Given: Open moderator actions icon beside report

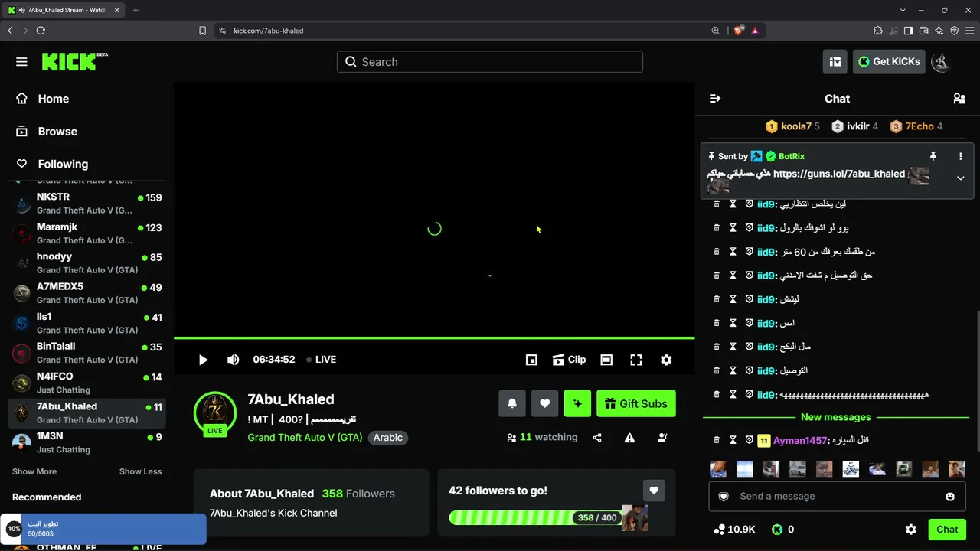Looking at the screenshot, I should [x=662, y=438].
